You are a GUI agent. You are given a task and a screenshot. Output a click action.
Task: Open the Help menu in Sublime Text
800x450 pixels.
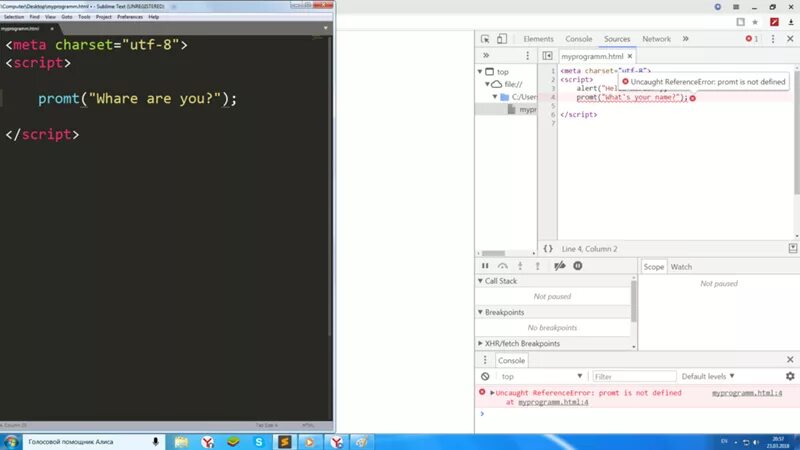[x=154, y=17]
